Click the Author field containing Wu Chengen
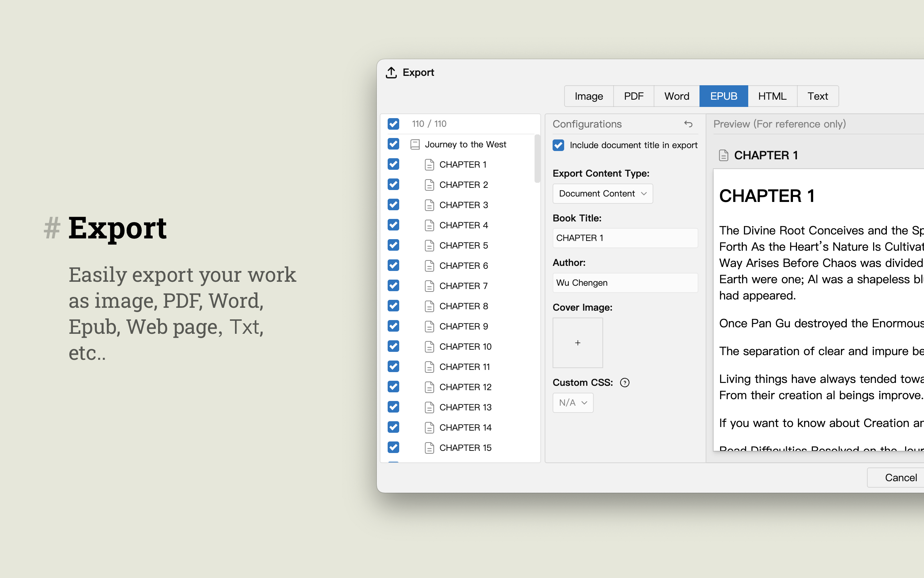This screenshot has width=924, height=578. tap(625, 283)
